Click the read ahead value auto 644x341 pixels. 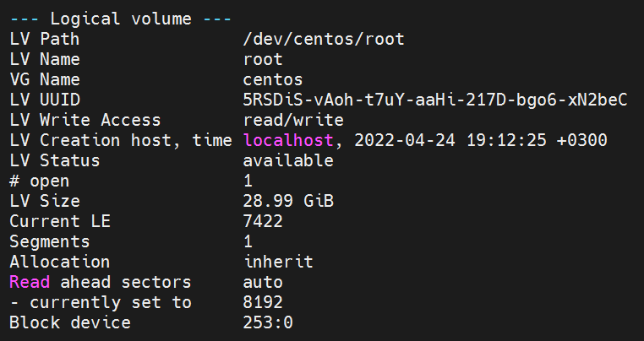point(263,282)
